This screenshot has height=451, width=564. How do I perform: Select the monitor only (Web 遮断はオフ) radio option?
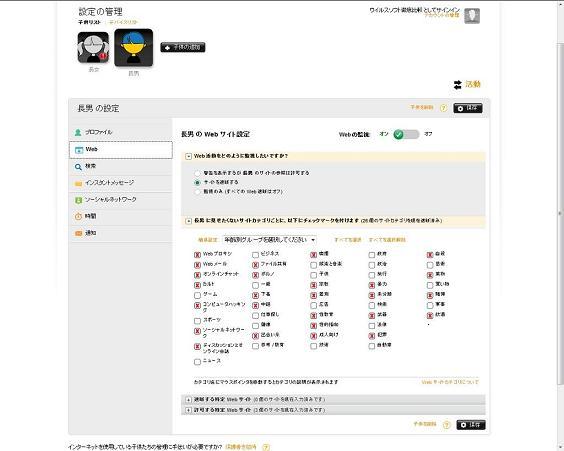pyautogui.click(x=197, y=192)
